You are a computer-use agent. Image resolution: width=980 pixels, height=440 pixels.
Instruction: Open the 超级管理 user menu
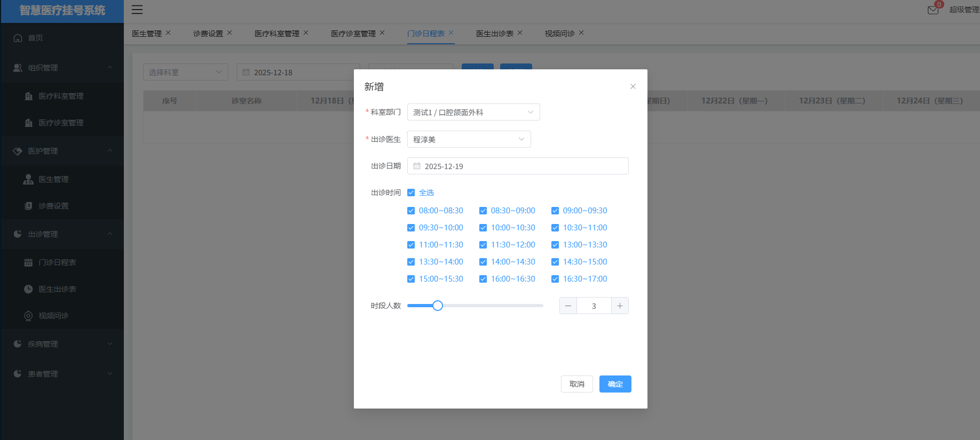coord(964,10)
